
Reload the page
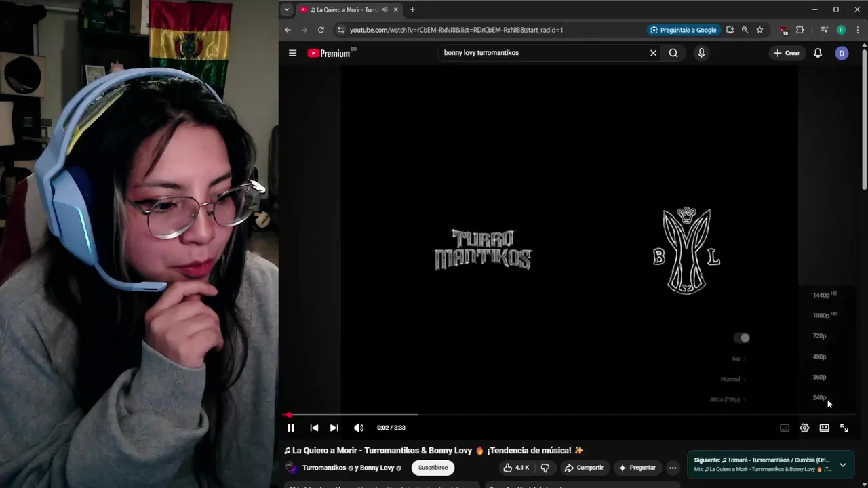(x=321, y=30)
